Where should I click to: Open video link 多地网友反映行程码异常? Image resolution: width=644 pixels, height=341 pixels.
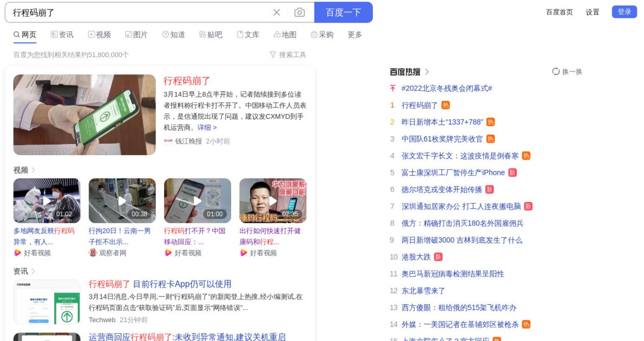[x=44, y=236]
